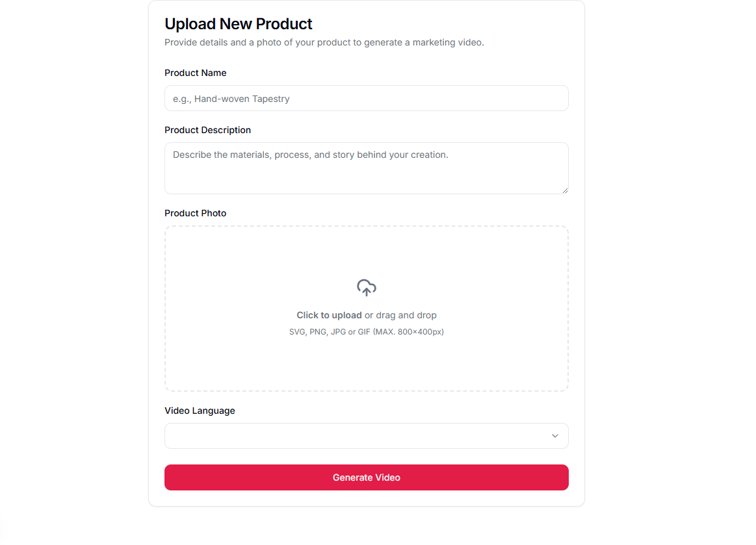The image size is (756, 545).
Task: Click the subtitle about generating a marketing video
Action: click(x=324, y=43)
